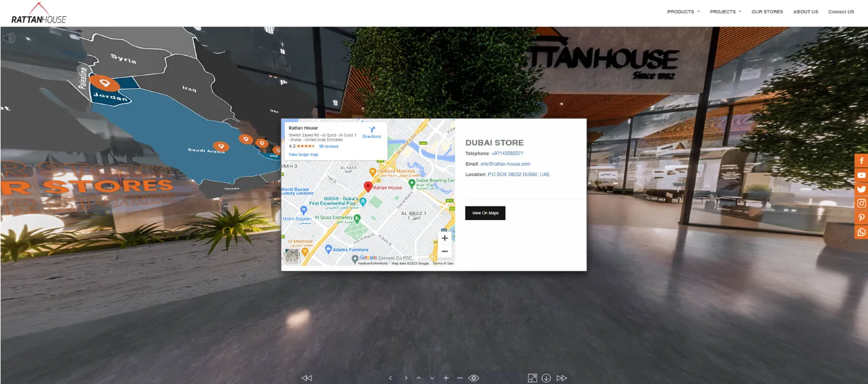Open OUR STORES page
This screenshot has width=868, height=384.
click(767, 12)
